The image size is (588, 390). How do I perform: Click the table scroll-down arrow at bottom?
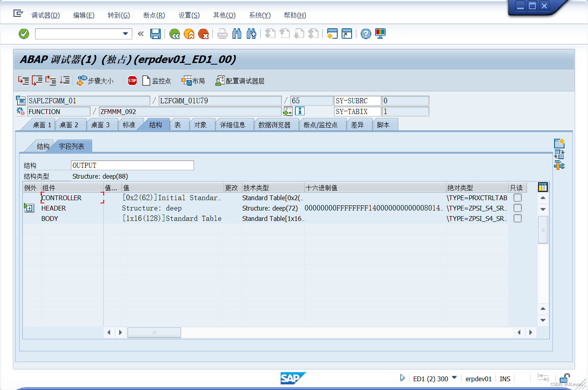[543, 320]
